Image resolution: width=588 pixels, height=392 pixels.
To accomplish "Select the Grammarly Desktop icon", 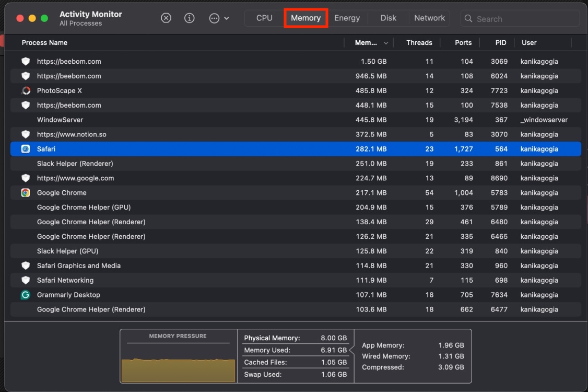I will pos(26,294).
